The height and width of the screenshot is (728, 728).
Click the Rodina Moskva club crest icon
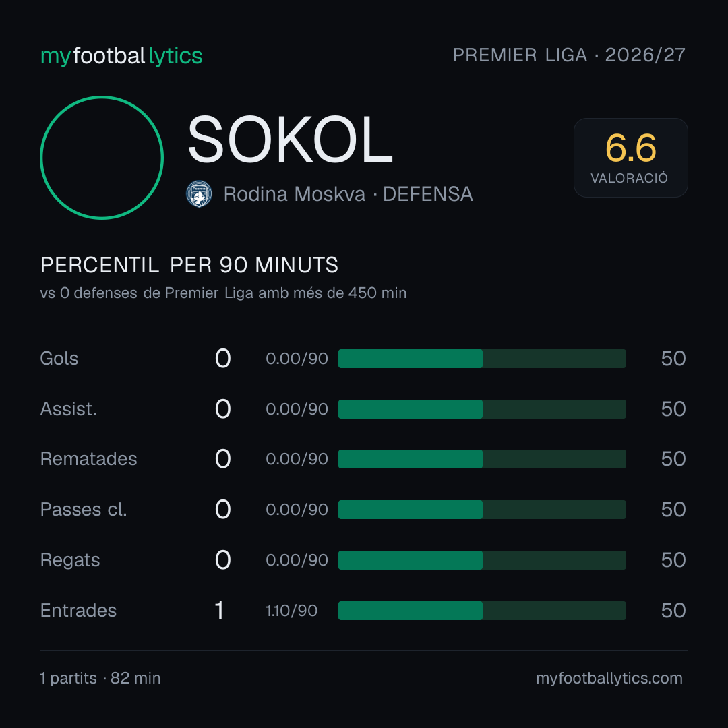point(199,194)
